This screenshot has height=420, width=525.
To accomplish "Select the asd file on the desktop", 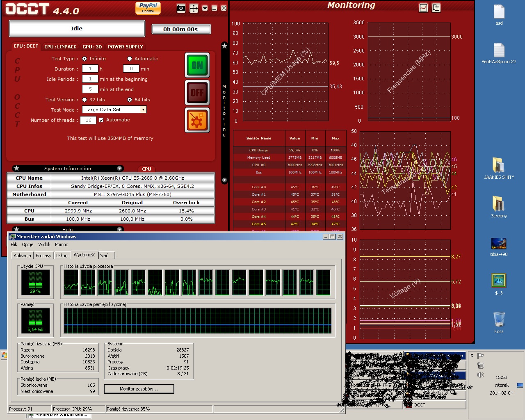I will [499, 15].
